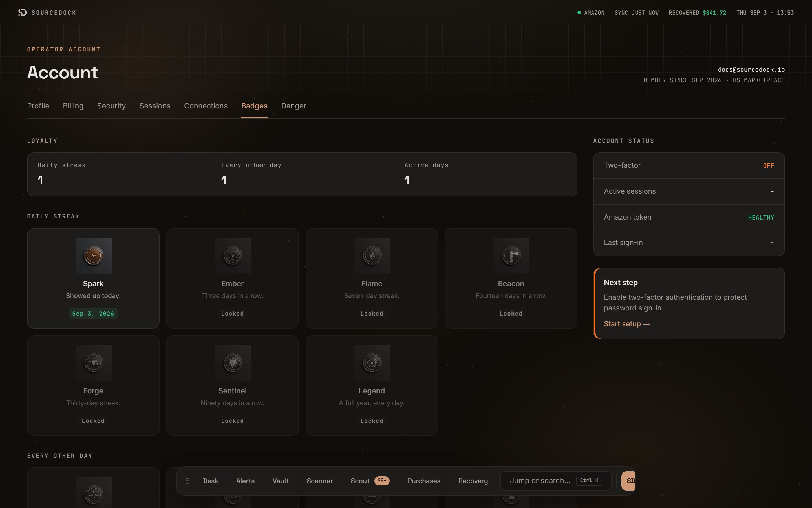
Task: Click the Amazon token HEALTHY status
Action: pos(761,217)
